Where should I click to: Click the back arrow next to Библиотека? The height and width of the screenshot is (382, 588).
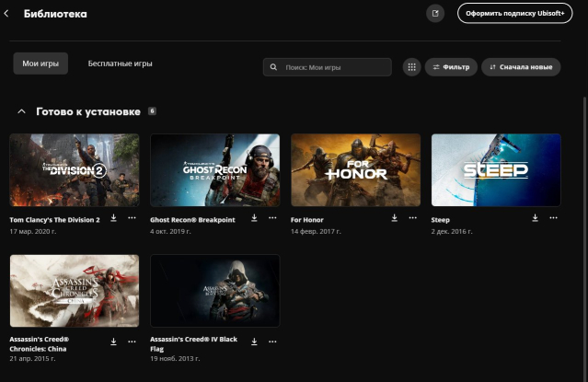(7, 14)
